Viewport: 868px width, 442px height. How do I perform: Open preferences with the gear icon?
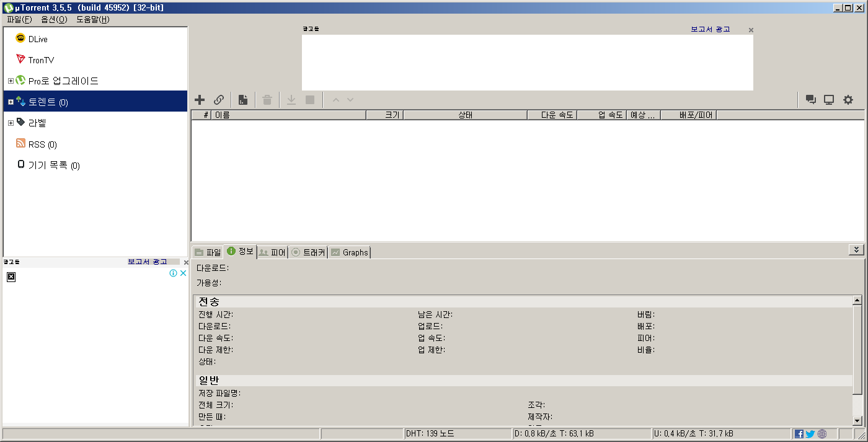click(x=848, y=100)
